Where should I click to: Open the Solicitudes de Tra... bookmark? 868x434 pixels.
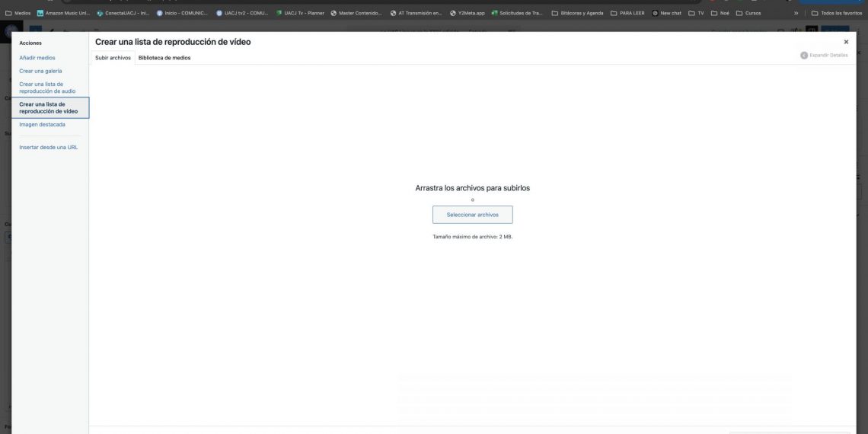(x=517, y=13)
